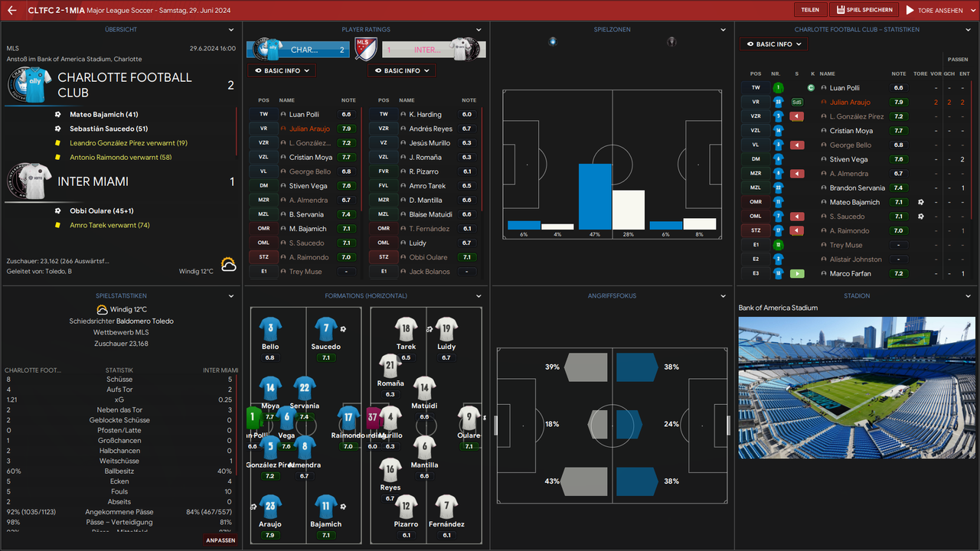Click the Bello number 3 shirt in formation

point(270,329)
